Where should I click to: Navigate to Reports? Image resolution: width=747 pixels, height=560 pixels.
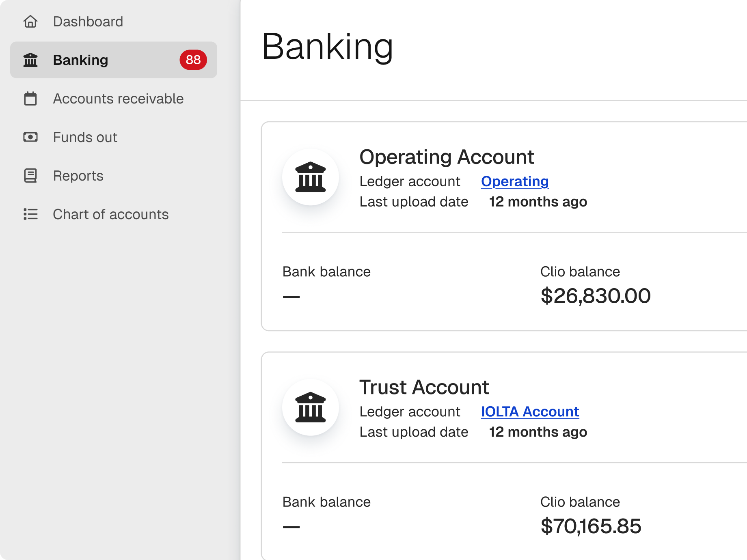[114, 176]
